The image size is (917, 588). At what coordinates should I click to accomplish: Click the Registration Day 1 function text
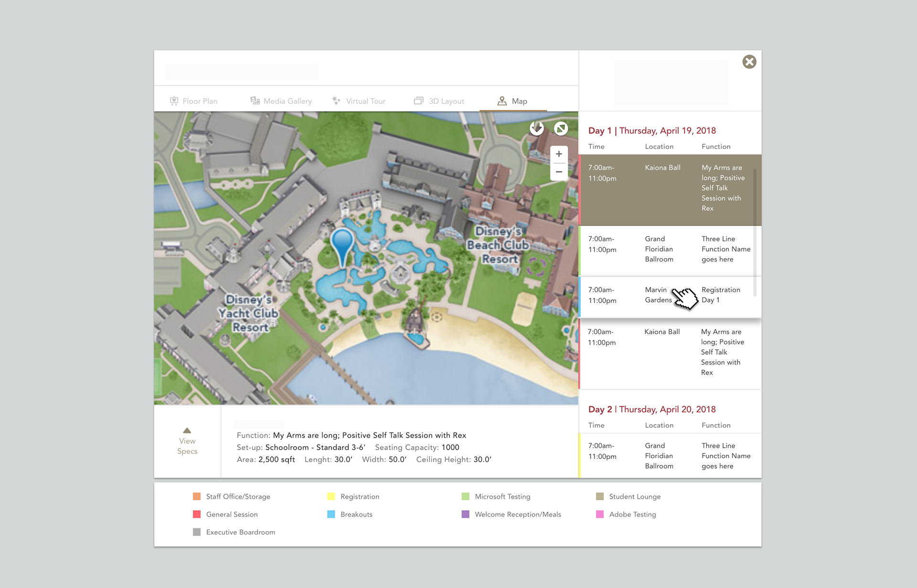click(x=721, y=295)
